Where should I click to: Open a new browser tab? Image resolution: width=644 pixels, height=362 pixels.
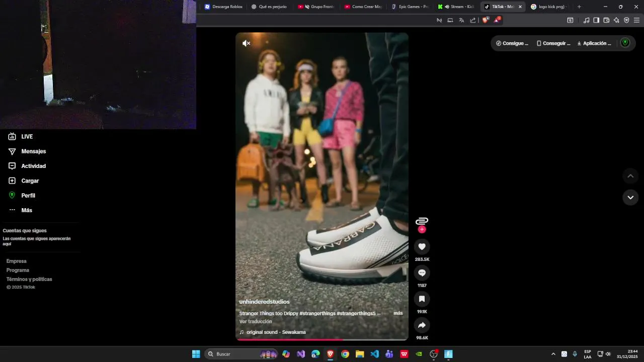579,7
